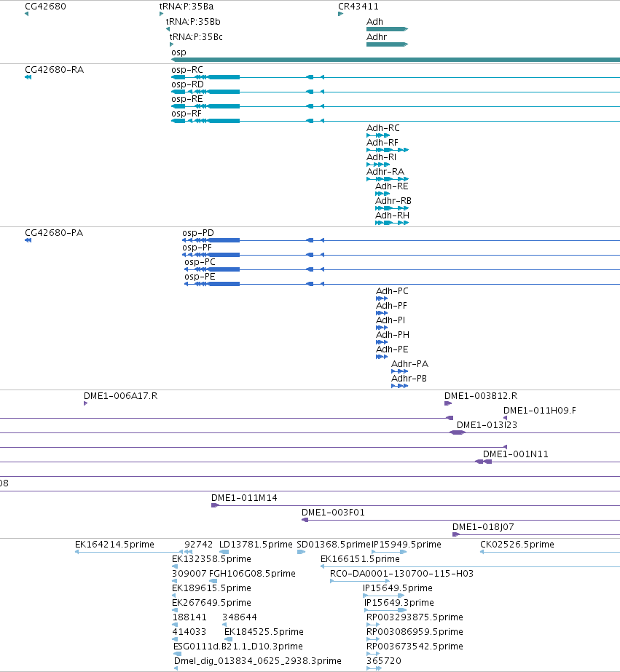The height and width of the screenshot is (672, 620).
Task: Select the osp-PE protein label
Action: click(200, 277)
